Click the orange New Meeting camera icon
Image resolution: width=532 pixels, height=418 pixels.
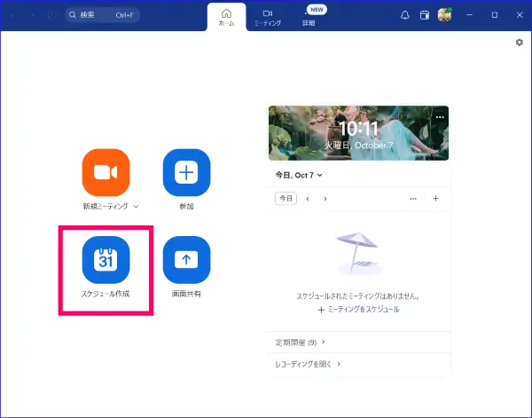(106, 172)
